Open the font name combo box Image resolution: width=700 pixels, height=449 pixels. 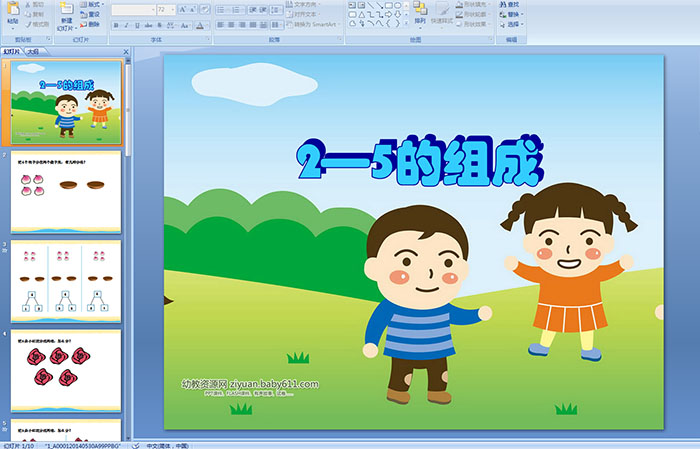(133, 9)
